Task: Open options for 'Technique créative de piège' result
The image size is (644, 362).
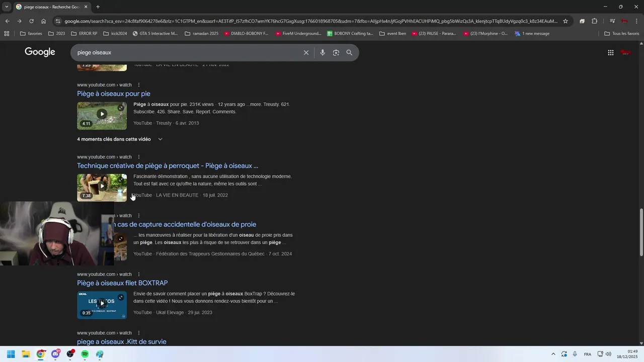Action: point(139,157)
